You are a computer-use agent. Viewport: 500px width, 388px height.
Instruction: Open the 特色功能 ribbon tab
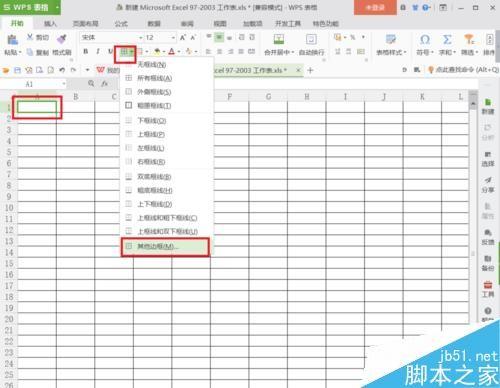pos(326,24)
